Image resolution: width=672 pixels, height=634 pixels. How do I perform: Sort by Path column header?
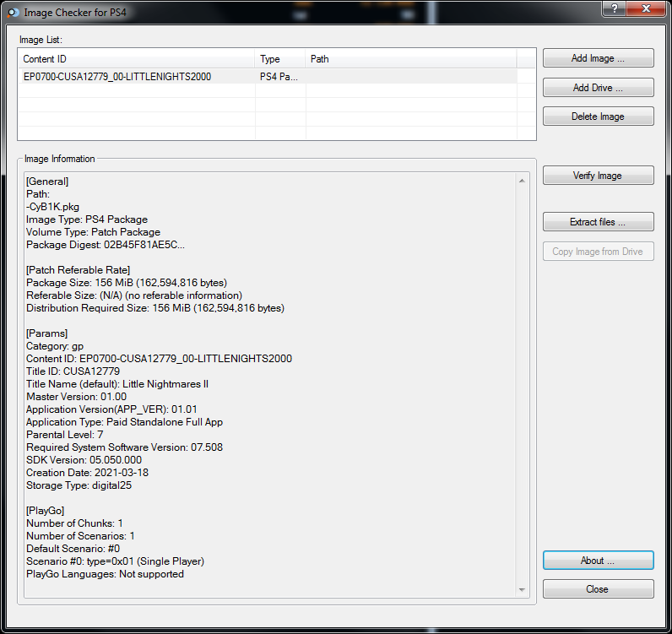[410, 59]
